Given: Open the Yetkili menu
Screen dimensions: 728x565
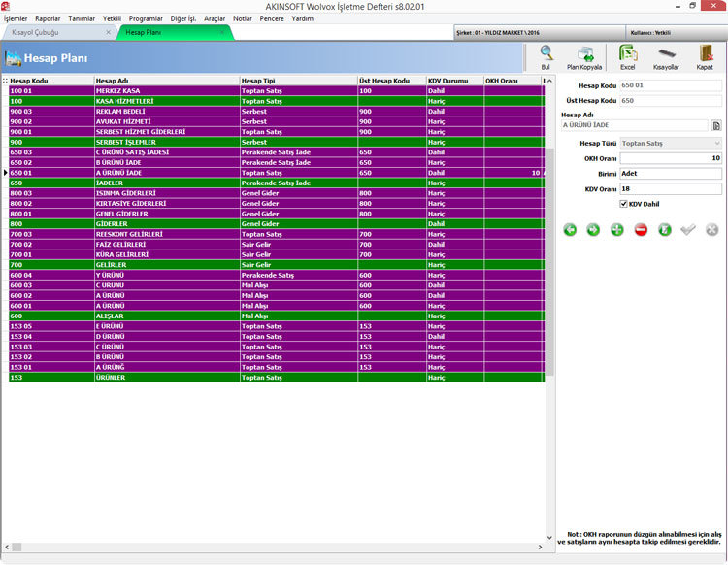Looking at the screenshot, I should [x=112, y=18].
